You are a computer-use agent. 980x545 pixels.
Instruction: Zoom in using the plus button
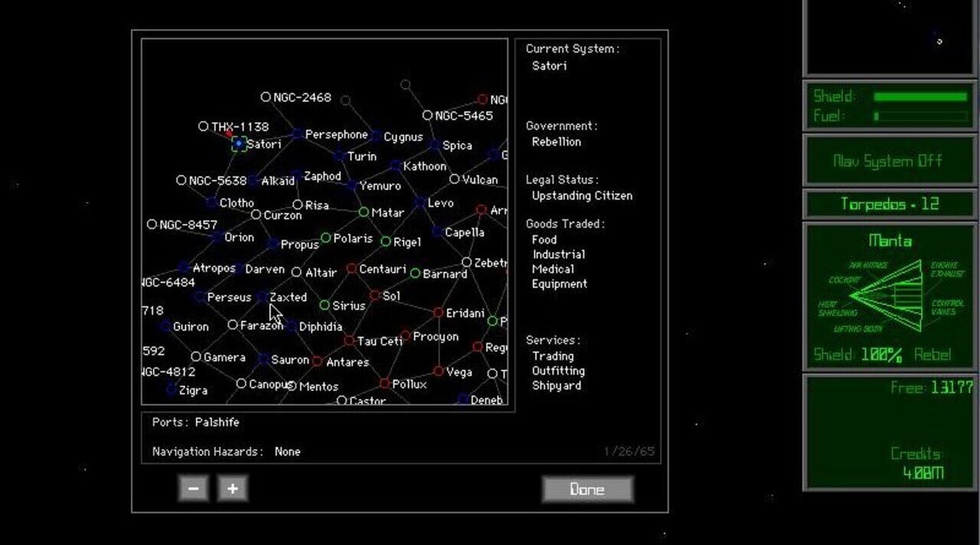pyautogui.click(x=232, y=488)
